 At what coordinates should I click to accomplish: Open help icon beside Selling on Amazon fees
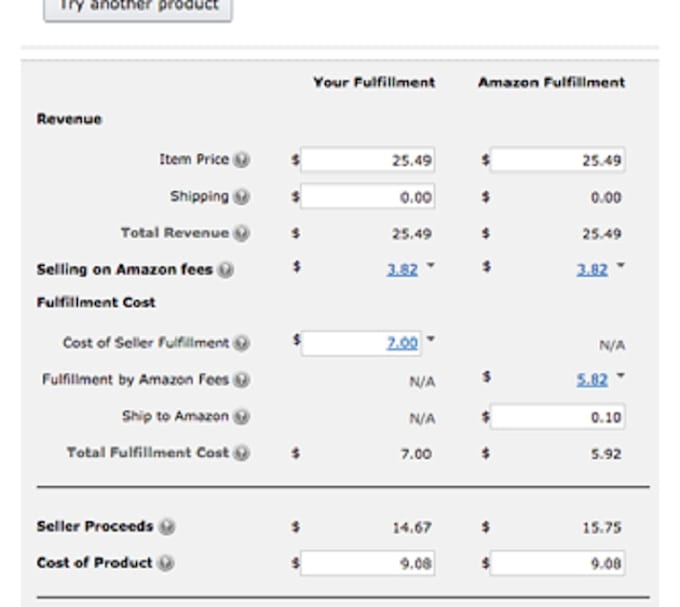226,270
